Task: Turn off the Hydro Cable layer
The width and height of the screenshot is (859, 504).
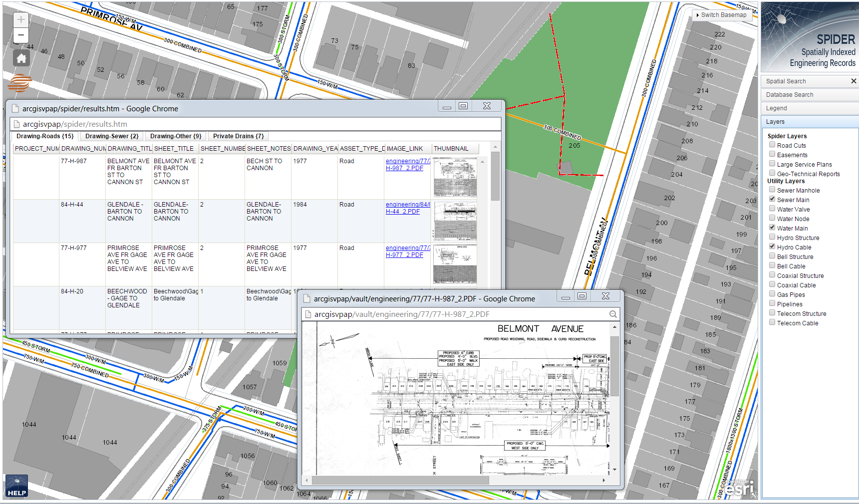Action: [x=772, y=247]
